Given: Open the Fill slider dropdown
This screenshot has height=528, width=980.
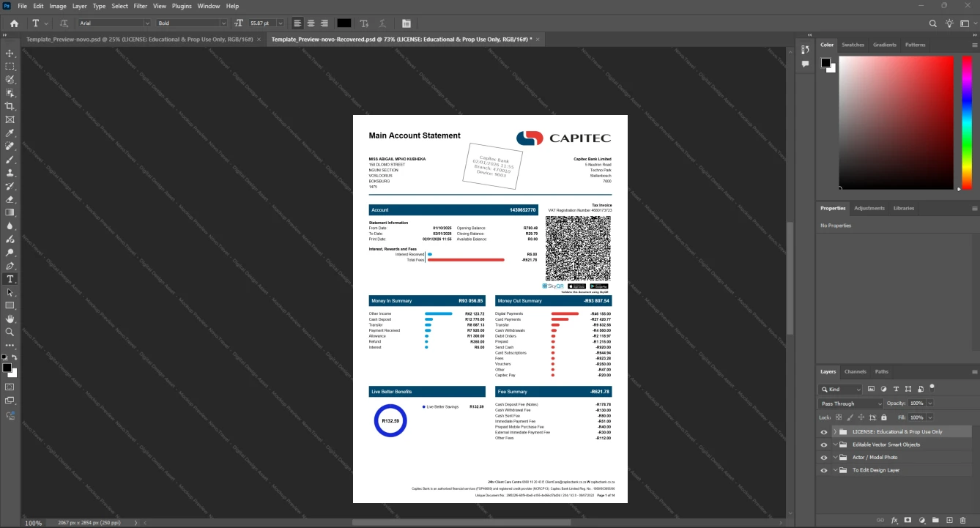Looking at the screenshot, I should click(x=930, y=417).
